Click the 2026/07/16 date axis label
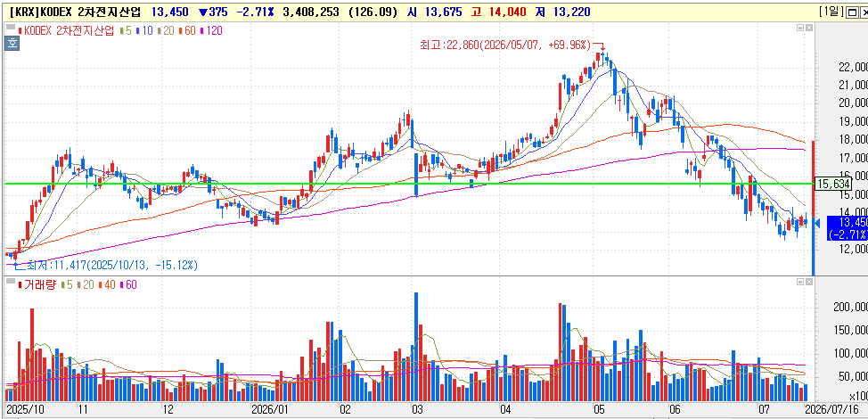The image size is (868, 419). pos(833,410)
